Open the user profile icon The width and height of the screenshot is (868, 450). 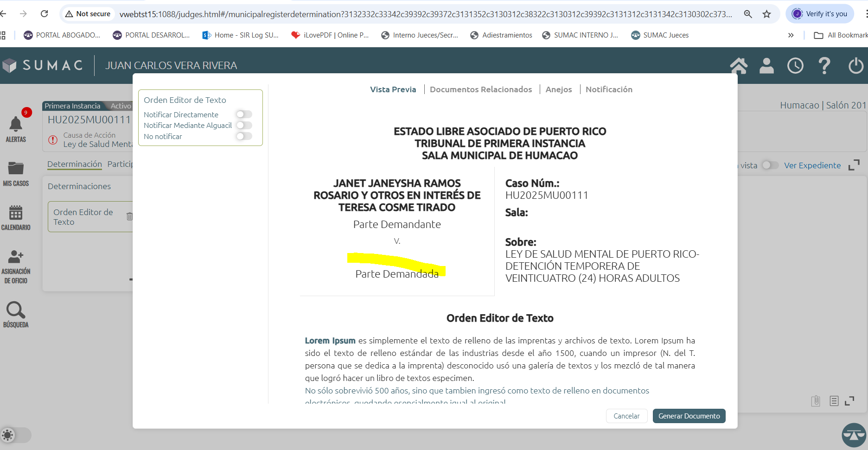[766, 66]
